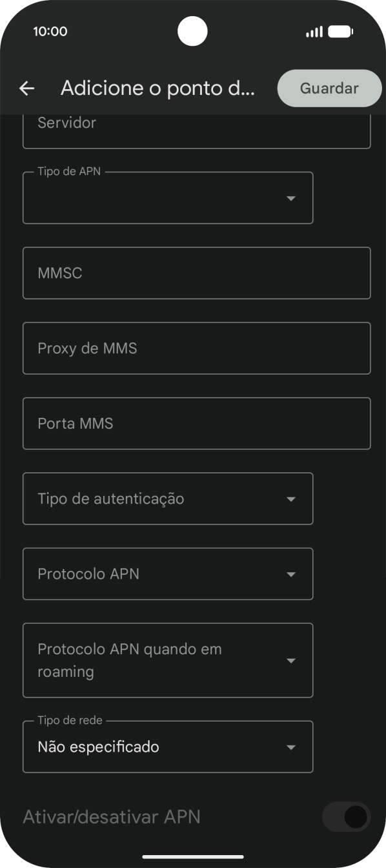
Task: Tap the Porta MMS text field
Action: pos(196,423)
